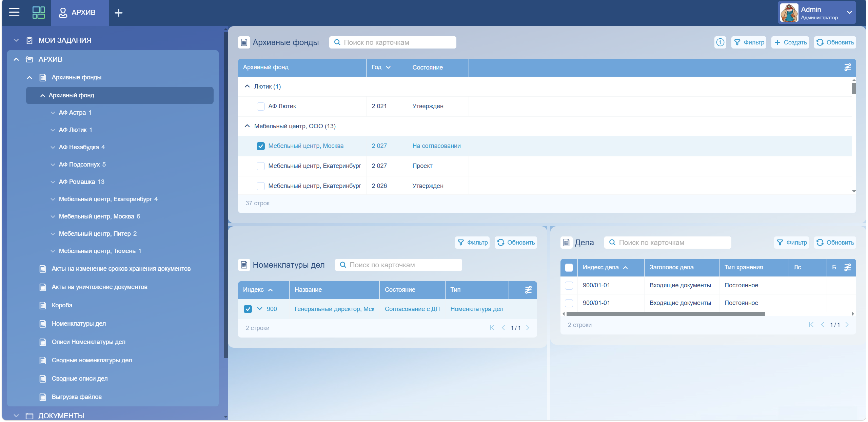This screenshot has height=422, width=868.
Task: Click Обновить in Архивные фонды panel
Action: 835,42
